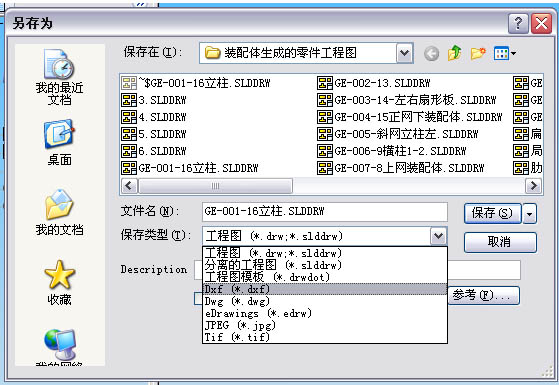Select Dxf (*.dxf) file type

click(324, 289)
